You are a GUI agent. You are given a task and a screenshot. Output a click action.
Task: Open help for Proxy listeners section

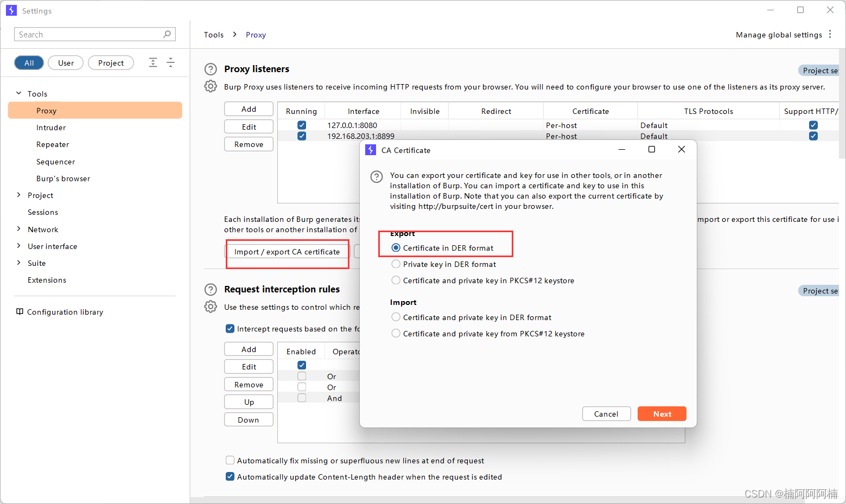point(211,69)
